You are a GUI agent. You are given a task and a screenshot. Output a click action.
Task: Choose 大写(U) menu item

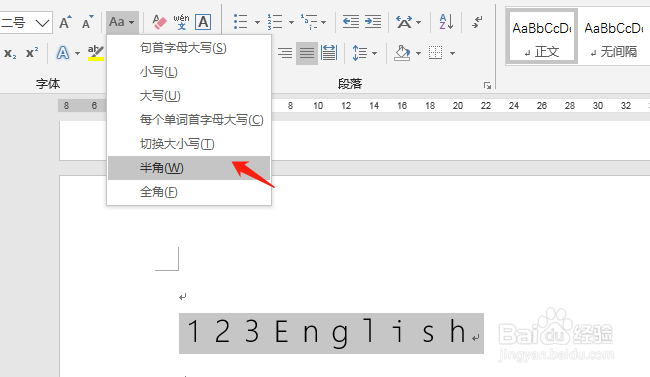(189, 96)
